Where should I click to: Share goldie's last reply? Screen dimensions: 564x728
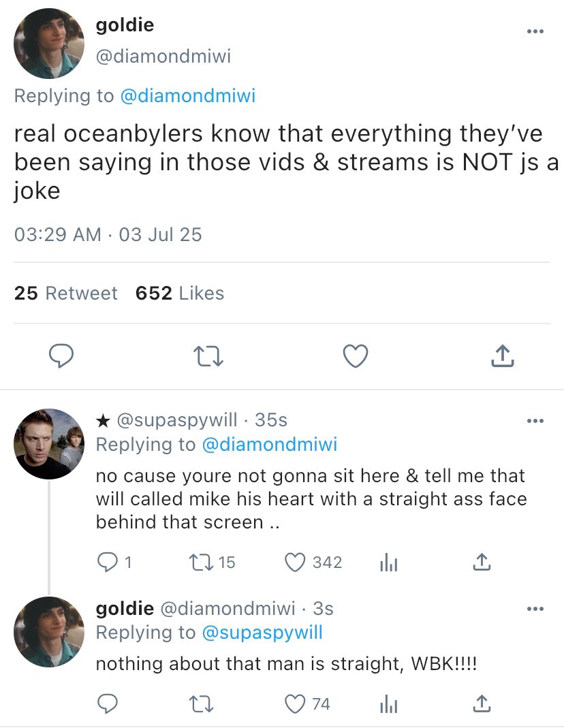click(481, 703)
